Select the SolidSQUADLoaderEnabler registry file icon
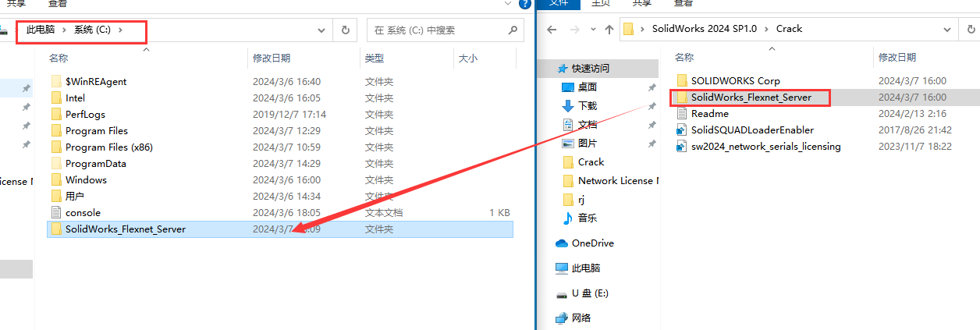The image size is (980, 330). [x=681, y=130]
